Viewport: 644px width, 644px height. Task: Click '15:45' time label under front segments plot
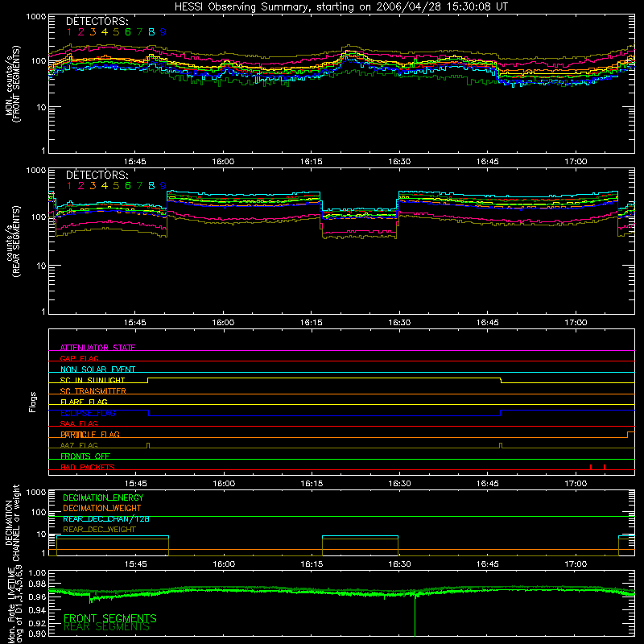pos(134,162)
